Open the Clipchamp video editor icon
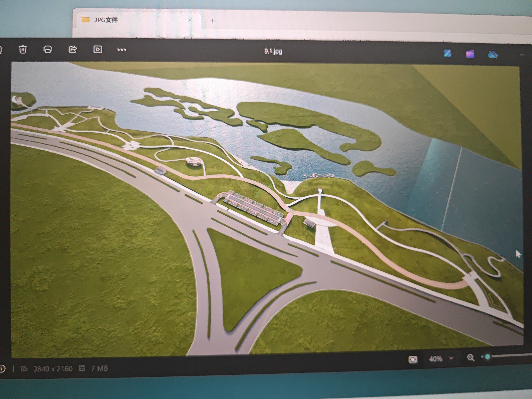 point(470,54)
